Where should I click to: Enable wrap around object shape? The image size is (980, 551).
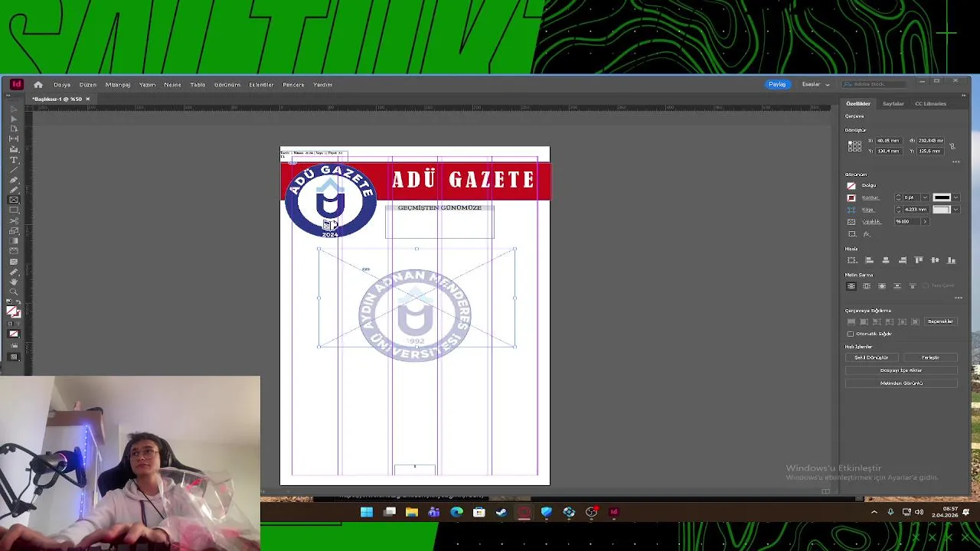pyautogui.click(x=882, y=286)
